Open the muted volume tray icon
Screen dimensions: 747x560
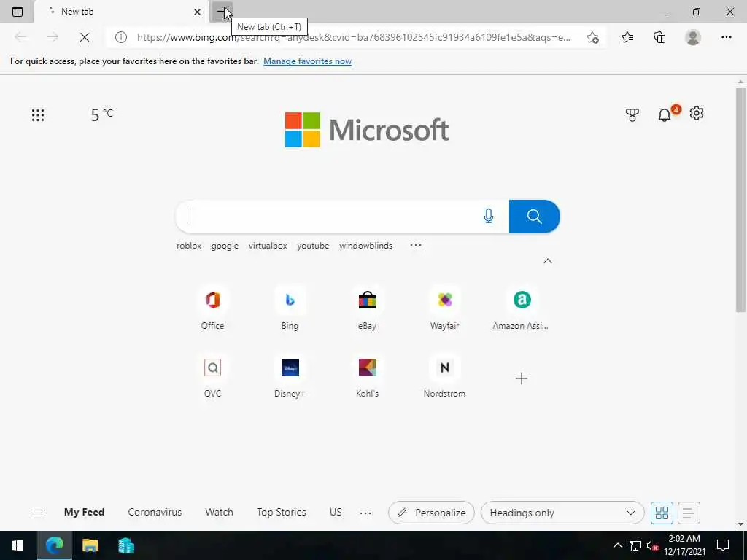652,545
